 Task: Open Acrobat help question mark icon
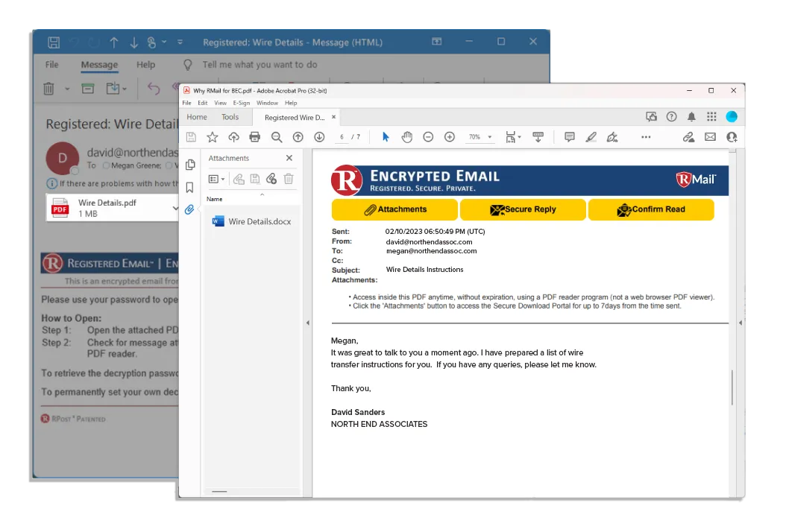coord(671,117)
